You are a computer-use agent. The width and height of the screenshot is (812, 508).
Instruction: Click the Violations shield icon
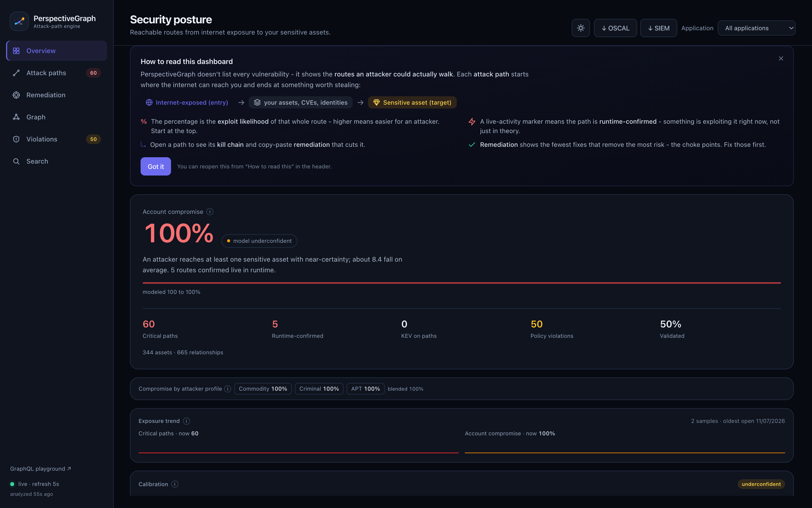click(x=16, y=139)
